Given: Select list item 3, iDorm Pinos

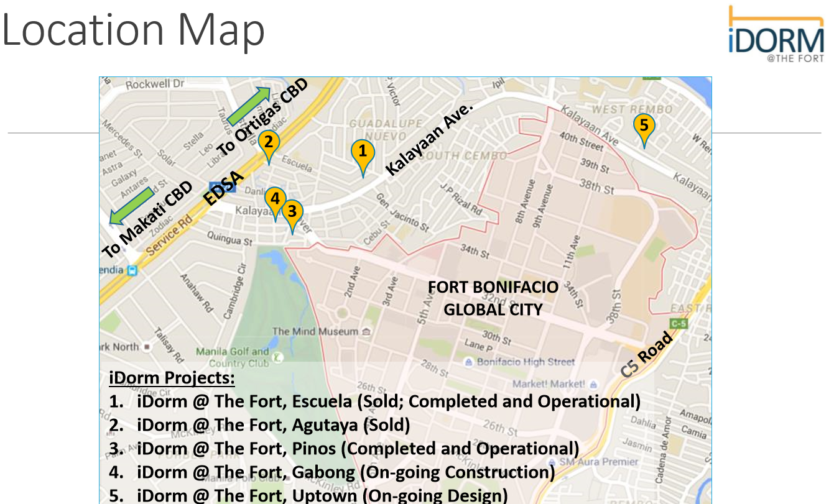Looking at the screenshot, I should (344, 449).
